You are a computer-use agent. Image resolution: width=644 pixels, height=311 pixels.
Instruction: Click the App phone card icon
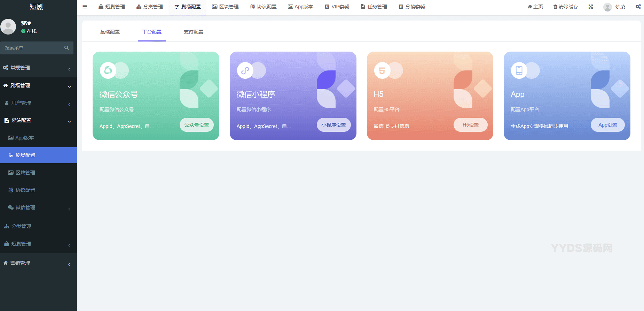pyautogui.click(x=519, y=70)
